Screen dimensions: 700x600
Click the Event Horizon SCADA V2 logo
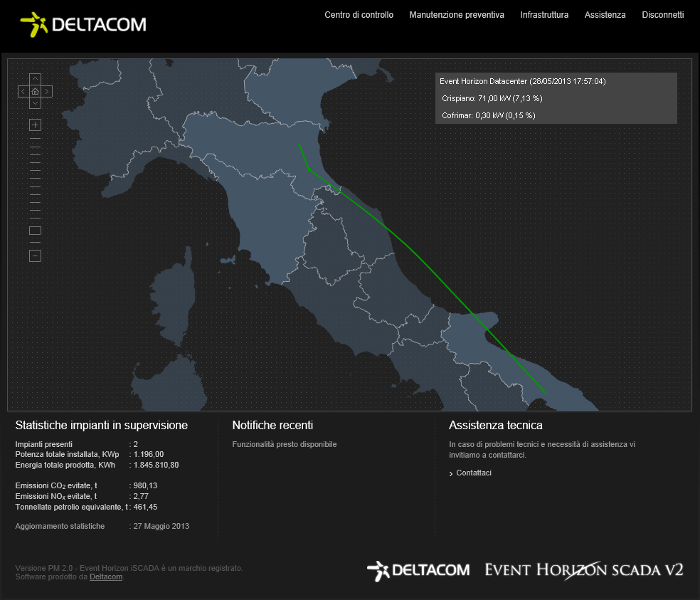[584, 570]
